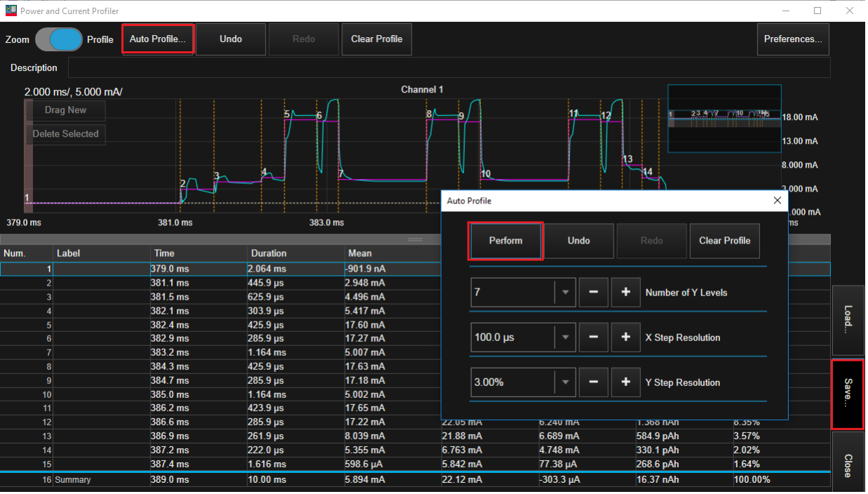
Task: Click the number 7 in Y Levels field
Action: point(477,293)
